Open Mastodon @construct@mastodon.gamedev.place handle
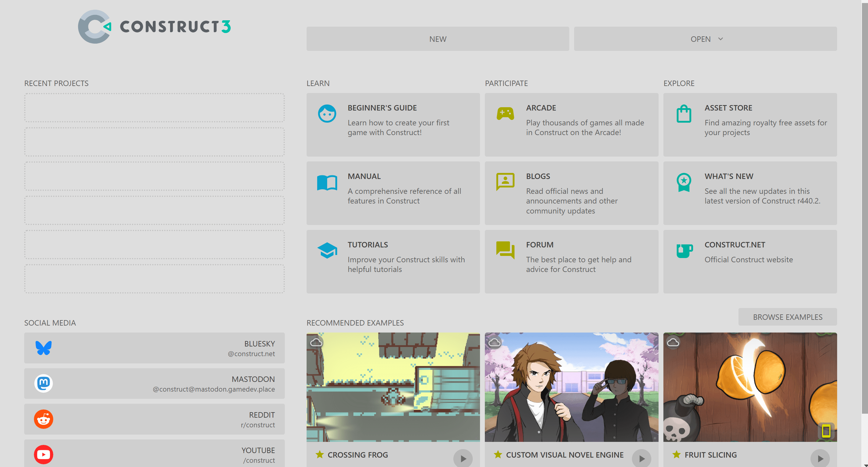This screenshot has width=868, height=467. tap(214, 389)
